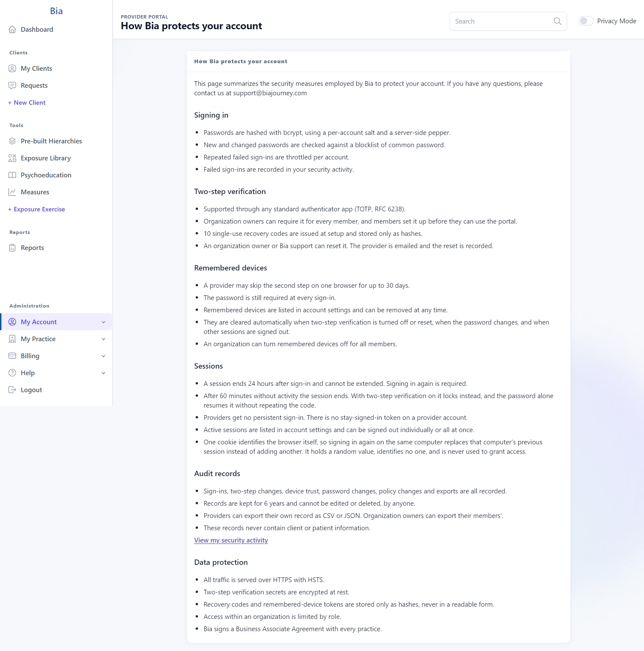Click the Sessions heading
This screenshot has height=651, width=644.
pyautogui.click(x=208, y=366)
